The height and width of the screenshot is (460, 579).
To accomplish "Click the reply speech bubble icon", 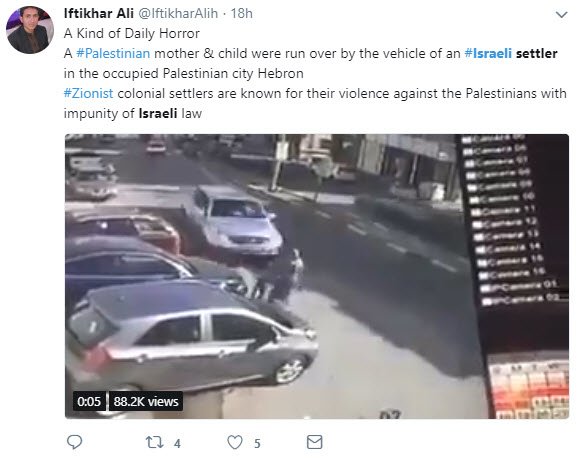I will point(74,442).
